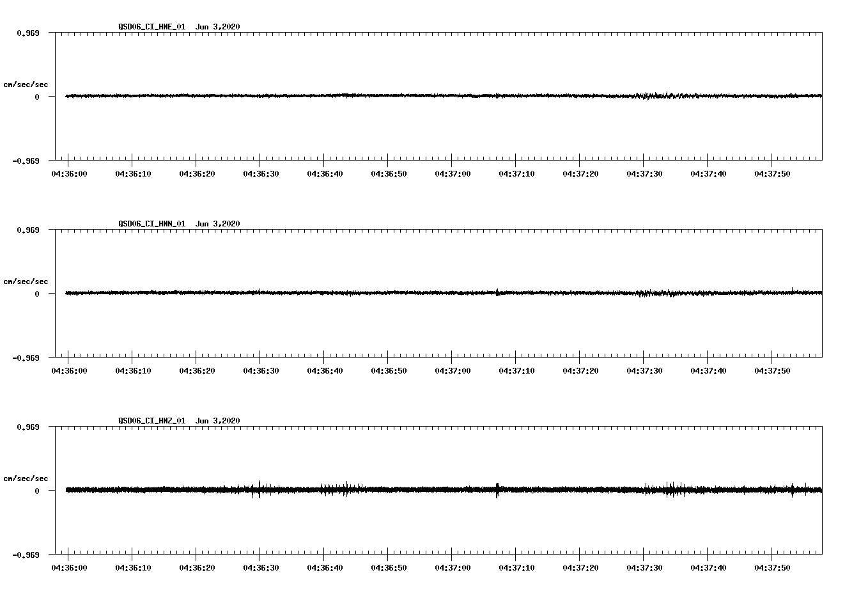Viewport: 868px width, 591px height.
Task: Click 04:36:20 time label under HNE plot
Action: pos(197,174)
